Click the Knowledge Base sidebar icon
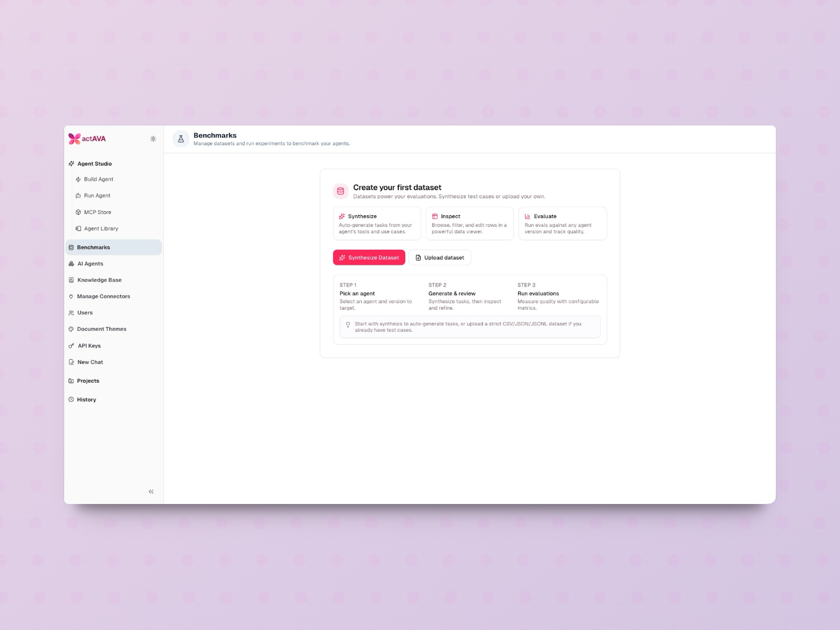840x630 pixels. [71, 280]
